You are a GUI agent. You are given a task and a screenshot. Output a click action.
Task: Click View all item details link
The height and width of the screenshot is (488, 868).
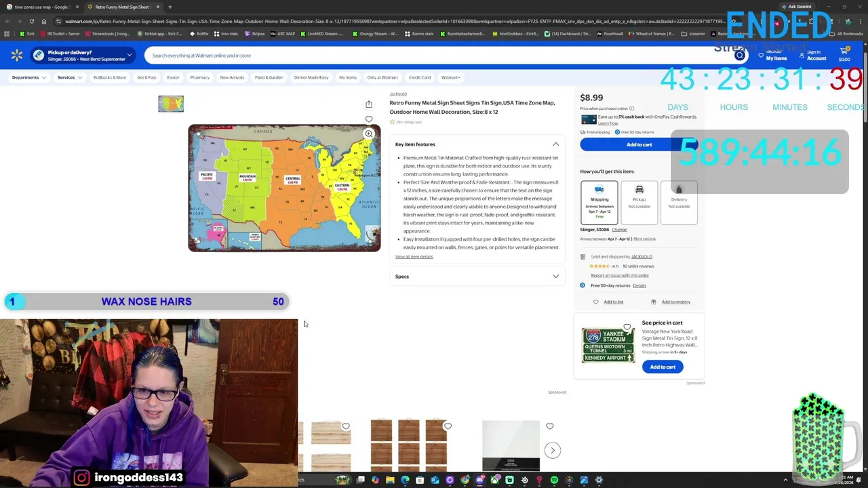click(414, 257)
